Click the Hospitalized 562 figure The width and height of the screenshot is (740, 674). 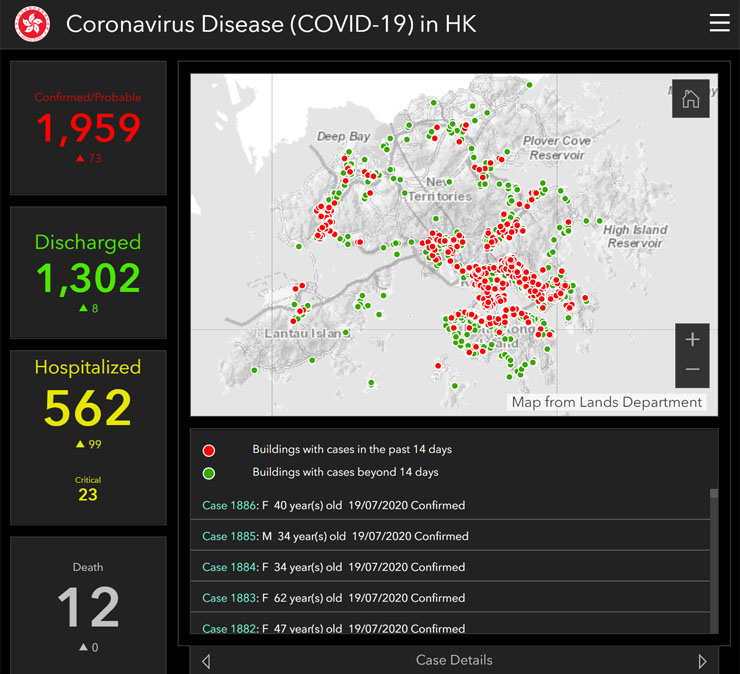(88, 408)
